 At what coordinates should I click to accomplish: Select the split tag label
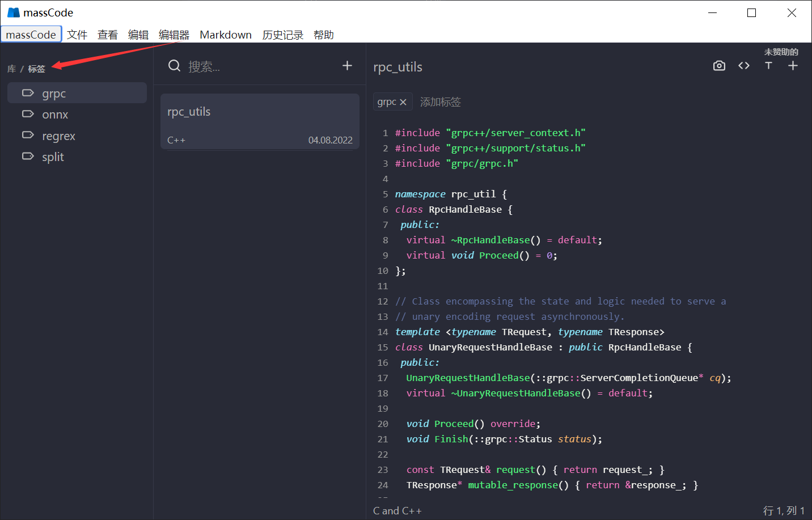tap(53, 157)
